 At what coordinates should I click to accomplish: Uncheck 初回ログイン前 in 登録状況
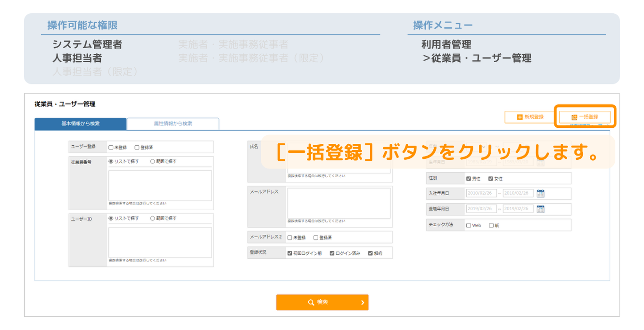tap(290, 253)
